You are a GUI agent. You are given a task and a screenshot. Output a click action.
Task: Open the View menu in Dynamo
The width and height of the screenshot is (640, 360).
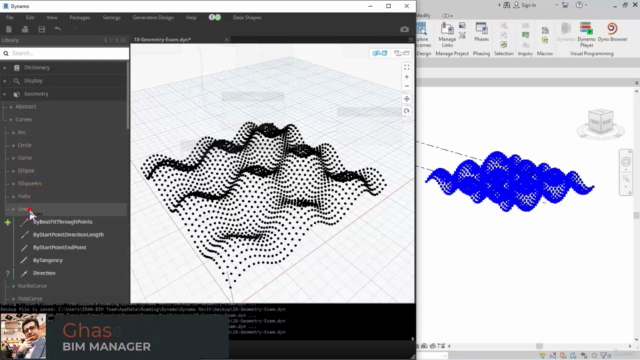click(52, 18)
